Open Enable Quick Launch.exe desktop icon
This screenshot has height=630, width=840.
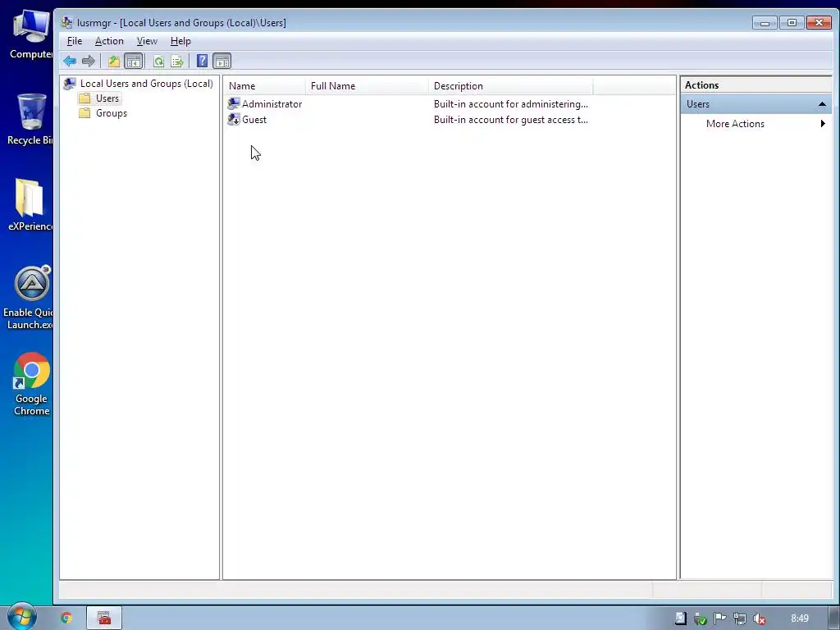pos(30,297)
